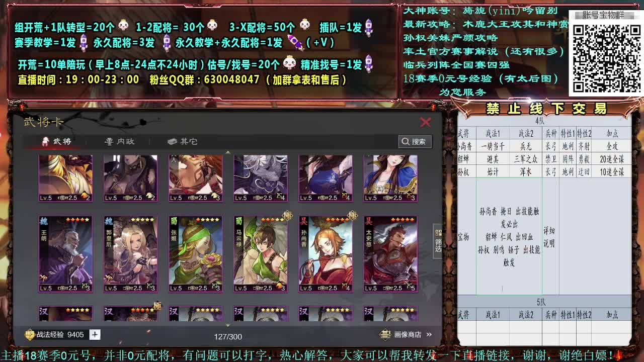Click the 浑水 tactic cell
This screenshot has height=362, width=644.
point(526,171)
